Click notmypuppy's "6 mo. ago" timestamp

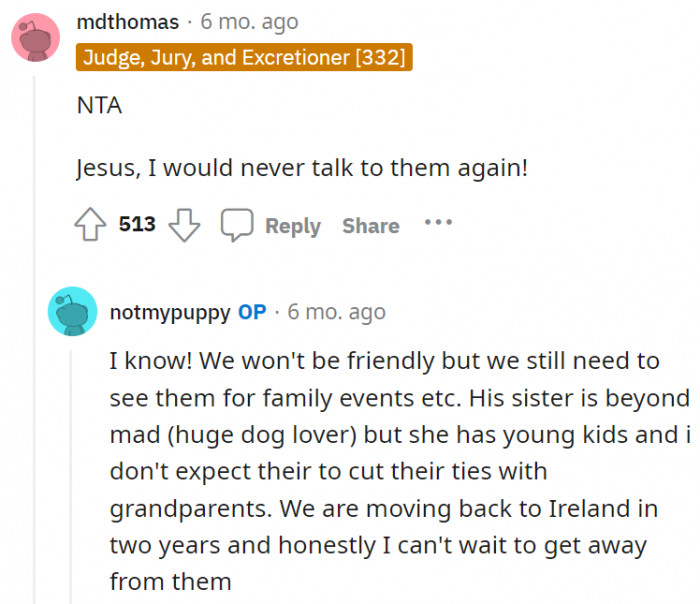336,311
